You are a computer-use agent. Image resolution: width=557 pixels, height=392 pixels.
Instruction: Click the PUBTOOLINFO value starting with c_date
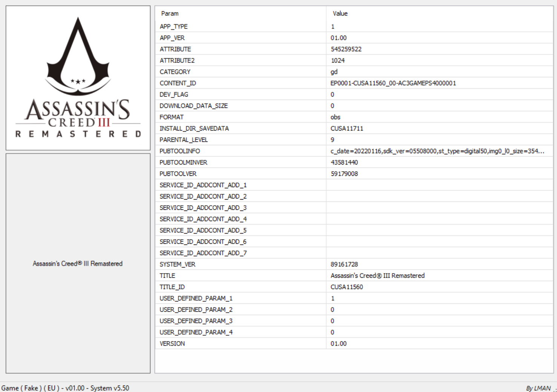click(x=437, y=151)
